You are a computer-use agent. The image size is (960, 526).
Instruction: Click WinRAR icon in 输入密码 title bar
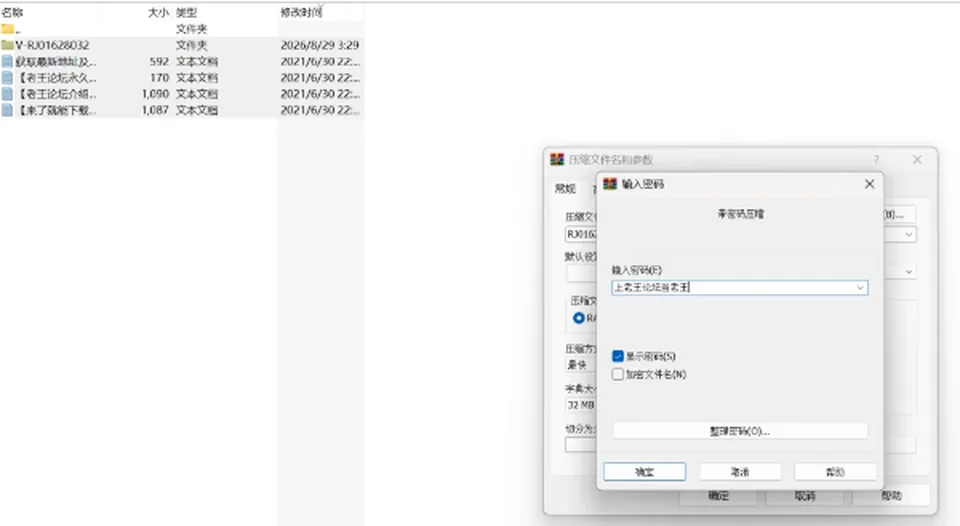tap(610, 184)
